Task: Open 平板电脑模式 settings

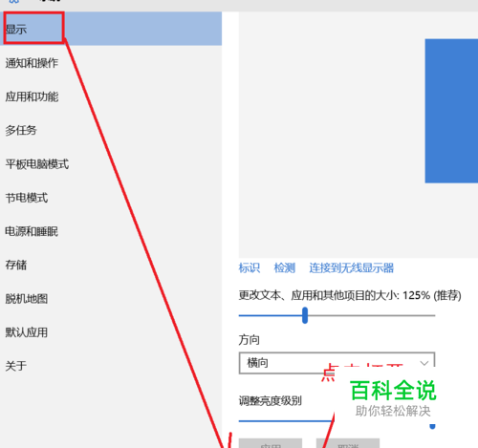Action: point(111,164)
